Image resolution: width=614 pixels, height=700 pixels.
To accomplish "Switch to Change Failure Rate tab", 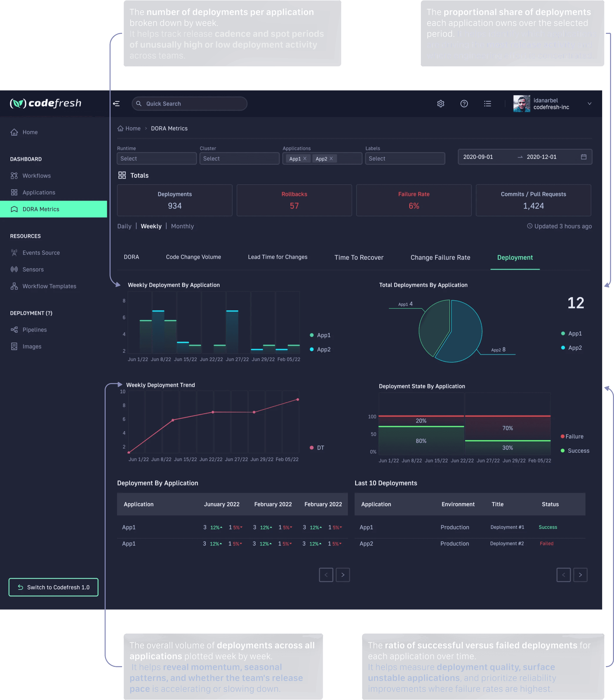I will 440,258.
